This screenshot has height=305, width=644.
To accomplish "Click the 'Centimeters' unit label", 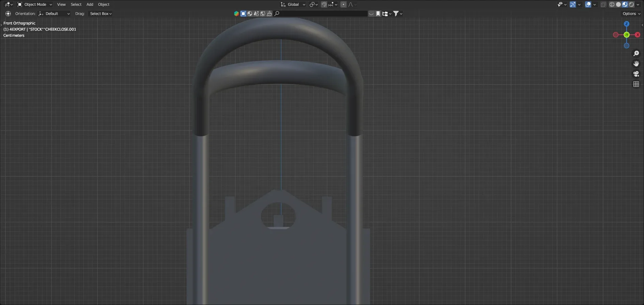I will point(14,35).
